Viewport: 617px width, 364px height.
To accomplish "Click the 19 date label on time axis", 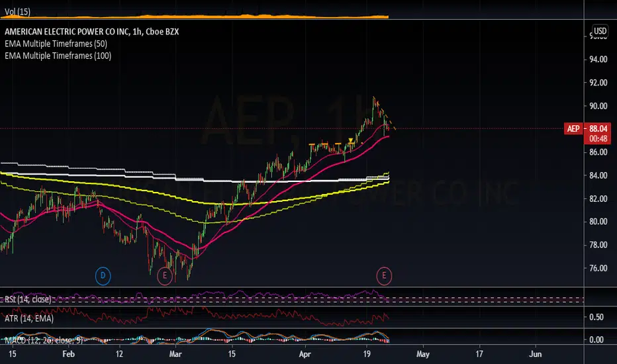I will point(367,354).
